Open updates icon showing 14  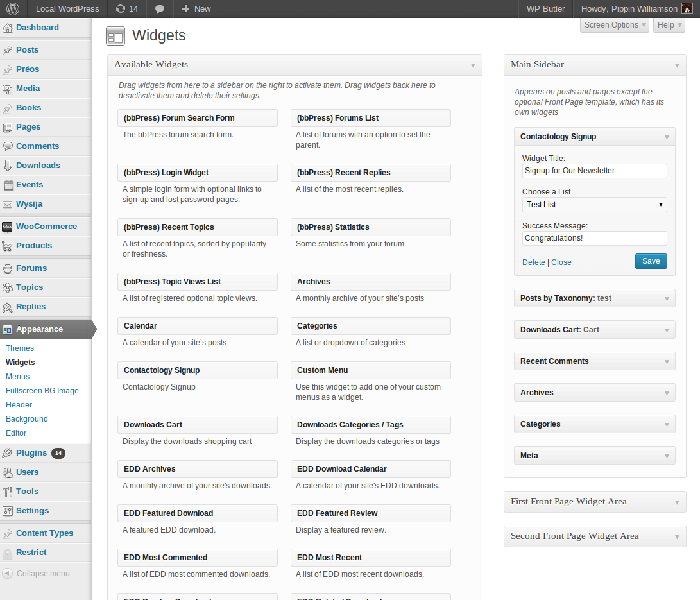pyautogui.click(x=127, y=8)
